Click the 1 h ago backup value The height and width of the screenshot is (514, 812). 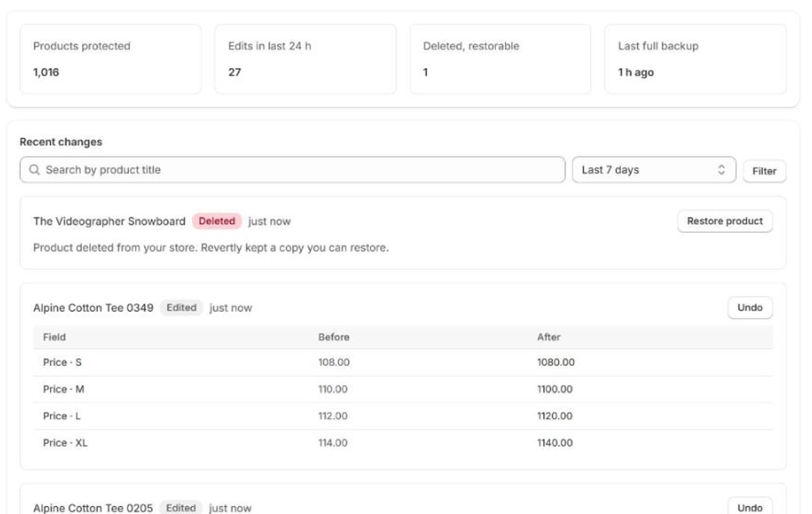[x=636, y=73]
